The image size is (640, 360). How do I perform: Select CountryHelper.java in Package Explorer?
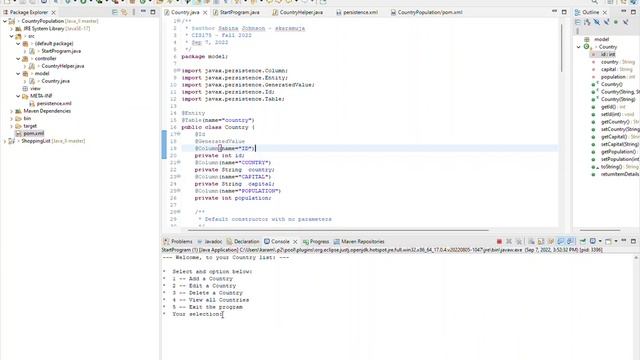pos(62,66)
